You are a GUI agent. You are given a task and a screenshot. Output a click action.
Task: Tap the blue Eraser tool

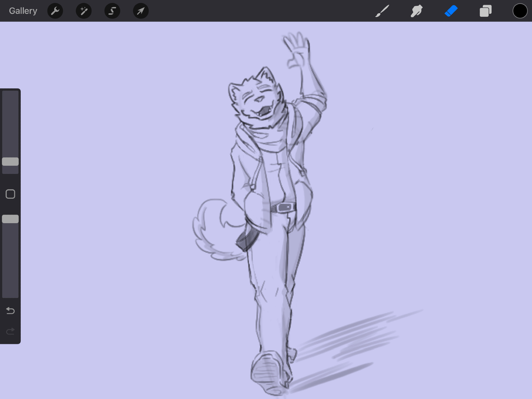451,11
